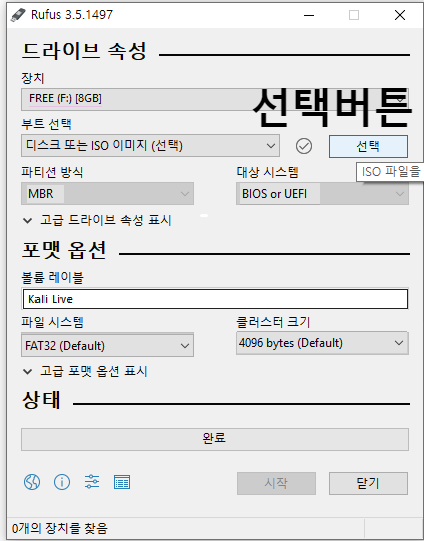Click the 선택 button to choose an ISO

coord(368,146)
